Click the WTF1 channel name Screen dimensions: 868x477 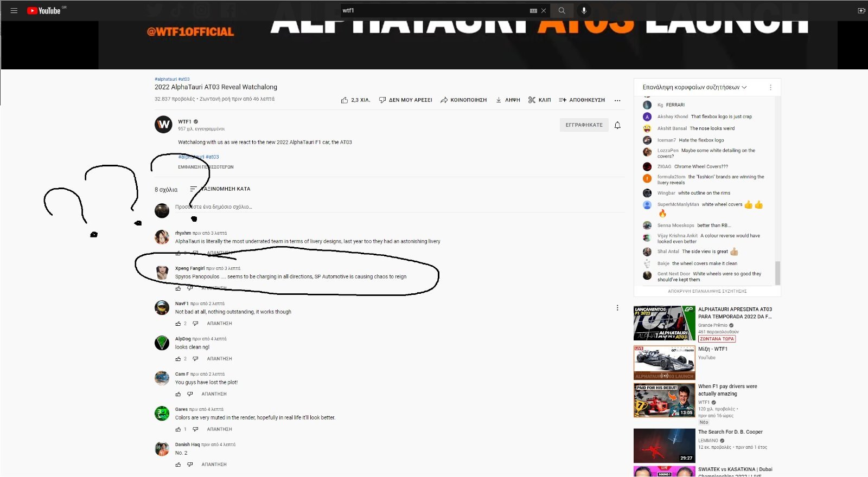pos(184,121)
